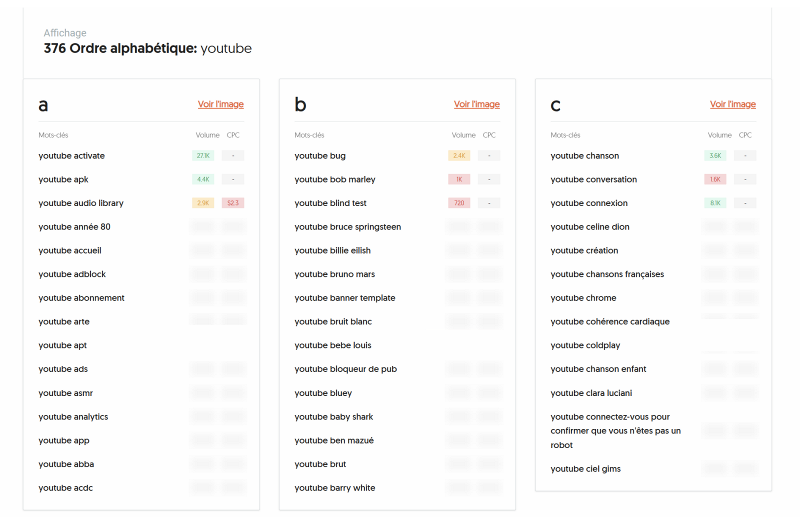Click the Mots-clés column header in section c
Viewport: 800px width, 517px height.
coord(565,135)
